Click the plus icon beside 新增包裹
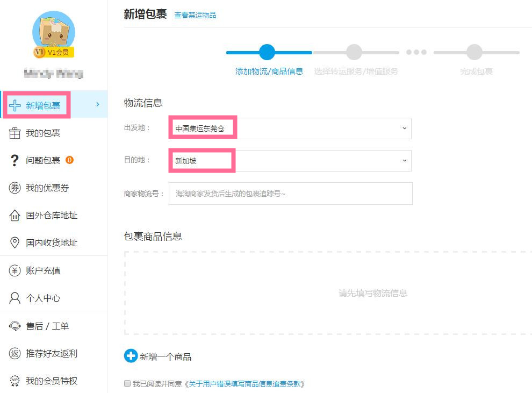This screenshot has height=393, width=532. [15, 105]
